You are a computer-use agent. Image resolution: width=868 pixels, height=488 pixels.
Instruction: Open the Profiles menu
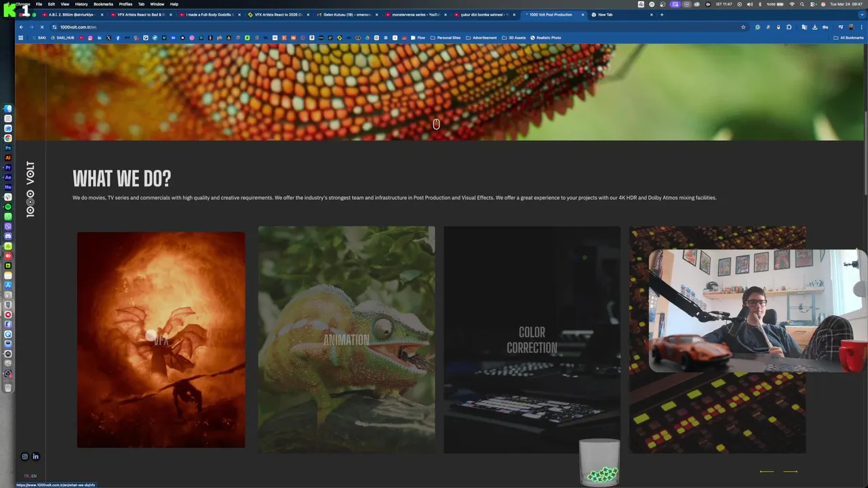click(x=125, y=4)
